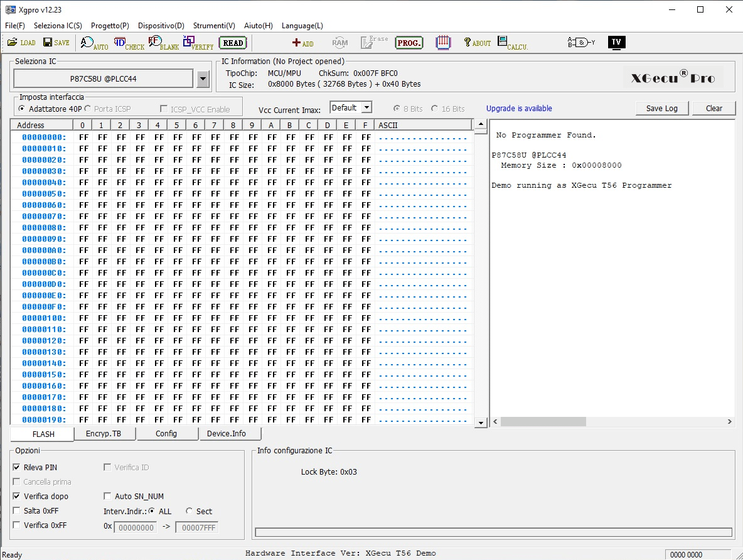Run BLANK check toolbar icon
743x560 pixels.
click(x=164, y=43)
